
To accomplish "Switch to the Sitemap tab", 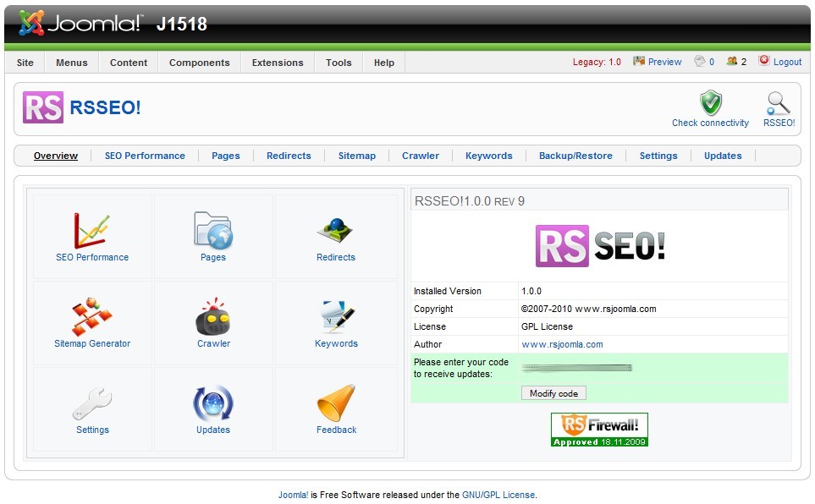I will click(x=356, y=156).
